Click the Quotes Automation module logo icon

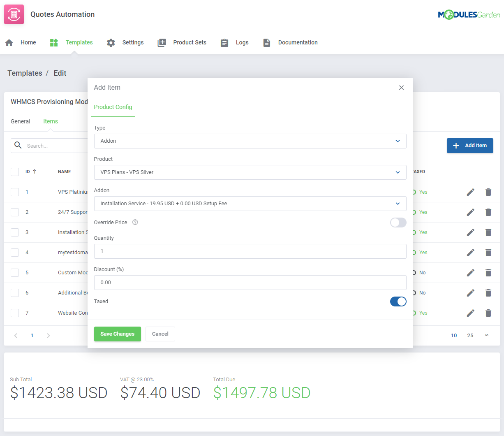point(14,14)
